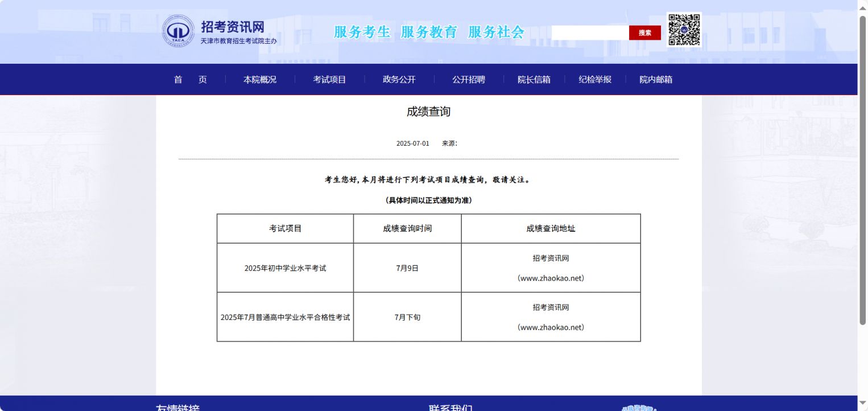The height and width of the screenshot is (411, 868).
Task: Click the 成绩查询 page heading
Action: (428, 112)
